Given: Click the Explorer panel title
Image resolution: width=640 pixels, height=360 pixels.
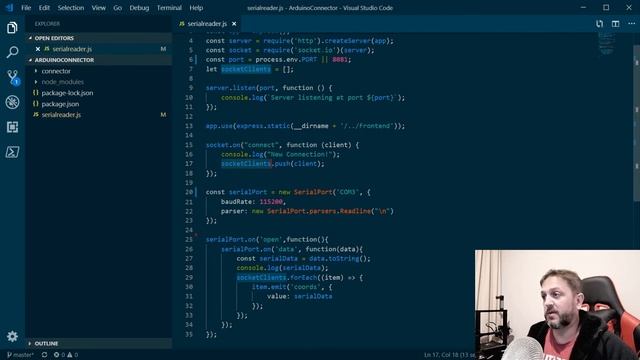Looking at the screenshot, I should tap(47, 24).
